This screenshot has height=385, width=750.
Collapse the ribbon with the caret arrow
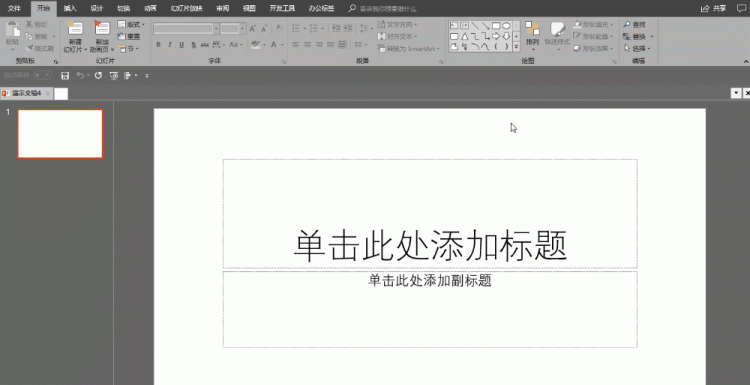746,61
